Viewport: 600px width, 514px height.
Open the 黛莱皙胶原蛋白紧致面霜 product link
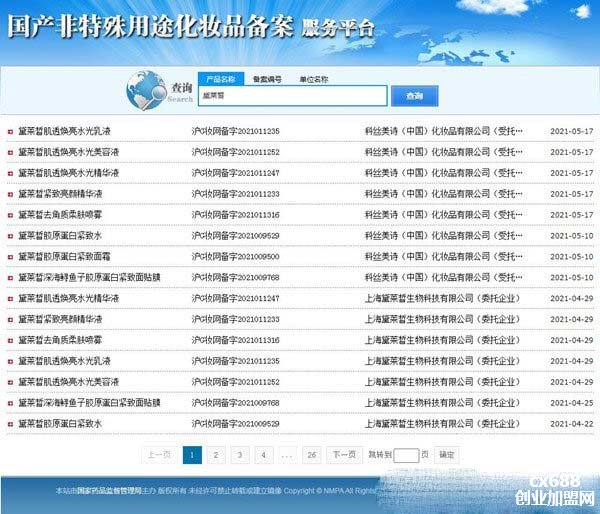click(64, 256)
